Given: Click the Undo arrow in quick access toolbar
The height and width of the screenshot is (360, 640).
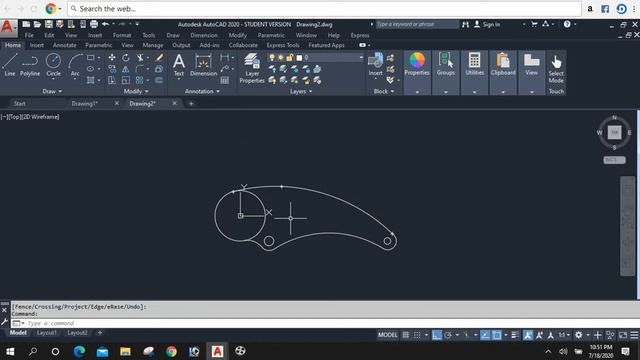Looking at the screenshot, I should 105,24.
